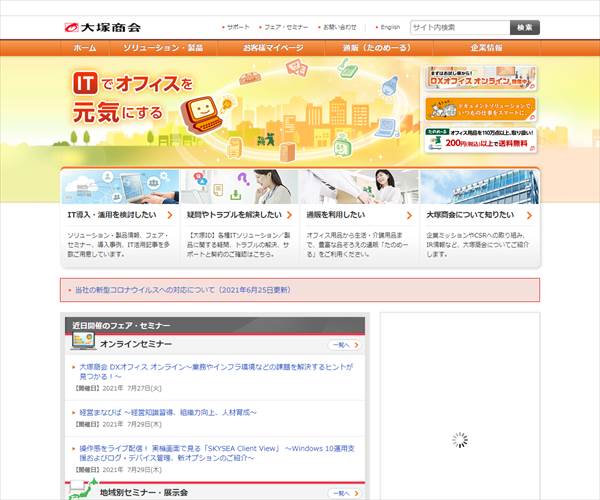This screenshot has height=500, width=600.
Task: Click the woman with question mark image
Action: 240,187
